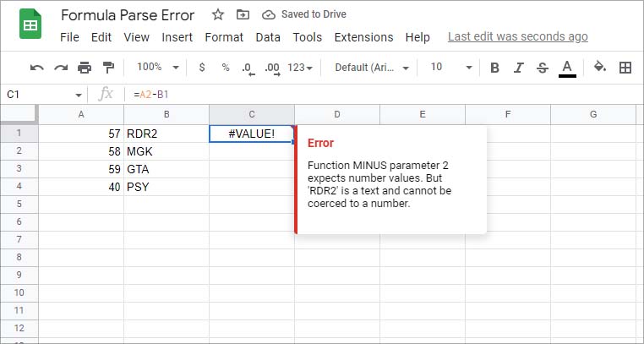Select row 5 header
644x344 pixels.
coord(19,204)
